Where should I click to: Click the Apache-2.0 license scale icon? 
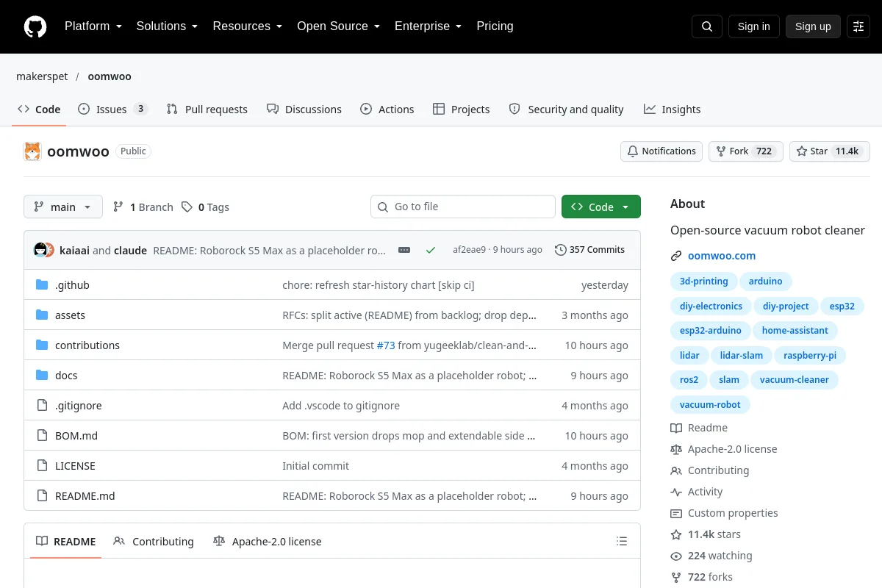(x=676, y=449)
